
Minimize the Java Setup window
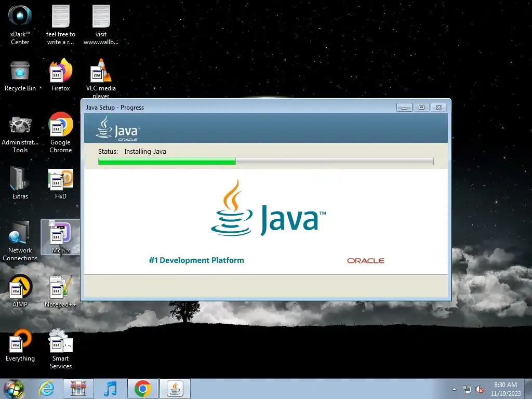tap(404, 107)
